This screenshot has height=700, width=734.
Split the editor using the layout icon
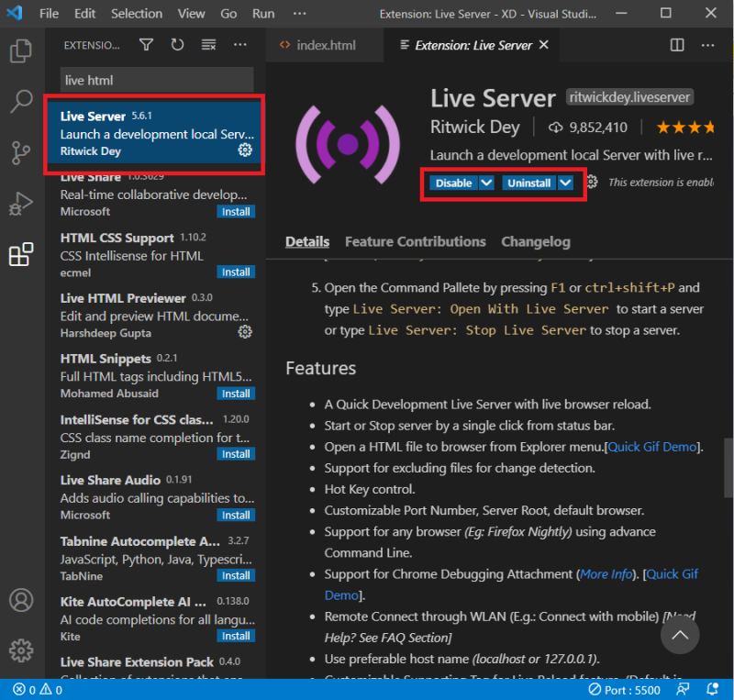(677, 43)
